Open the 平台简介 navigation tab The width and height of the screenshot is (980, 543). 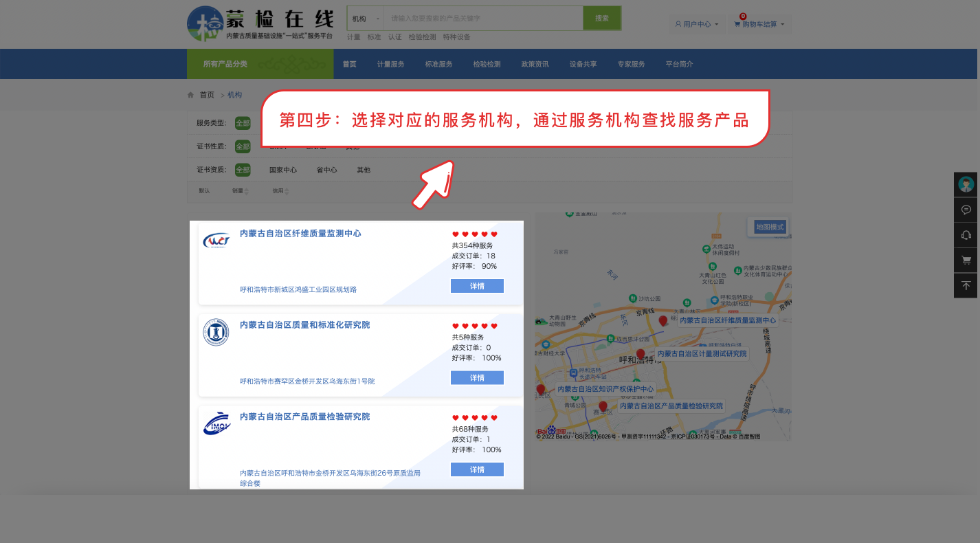click(x=679, y=64)
